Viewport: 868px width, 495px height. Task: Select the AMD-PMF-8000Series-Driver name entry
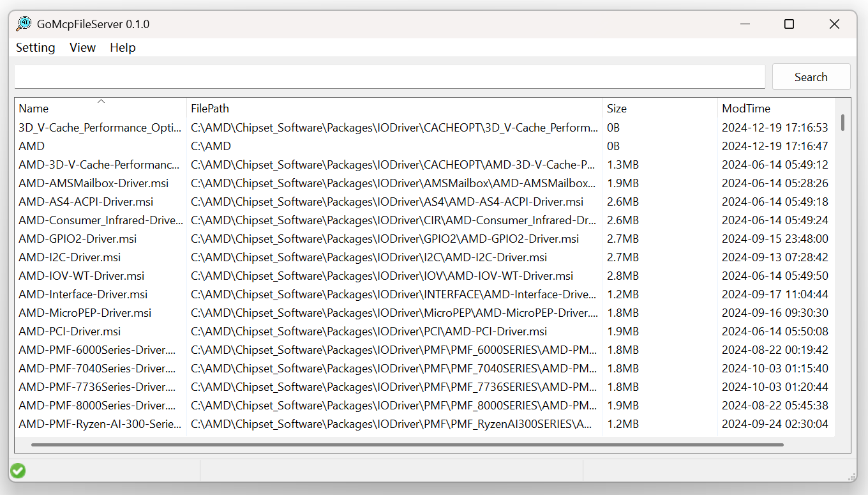coord(97,406)
